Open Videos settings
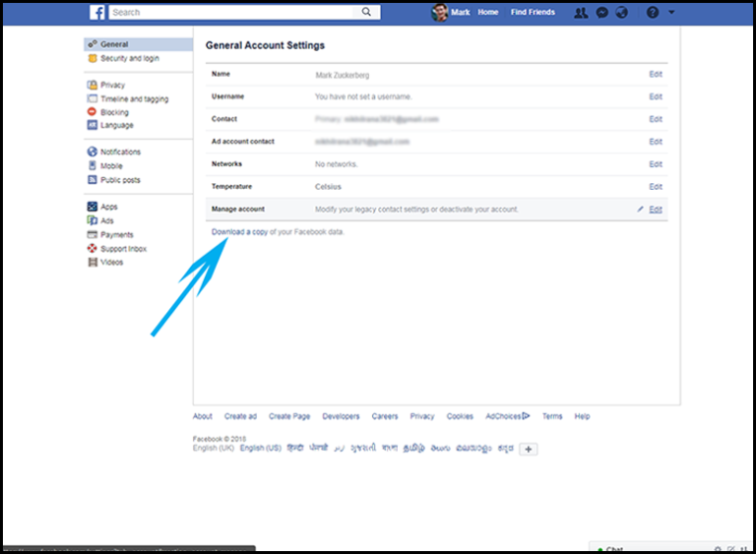756x554 pixels. (112, 263)
